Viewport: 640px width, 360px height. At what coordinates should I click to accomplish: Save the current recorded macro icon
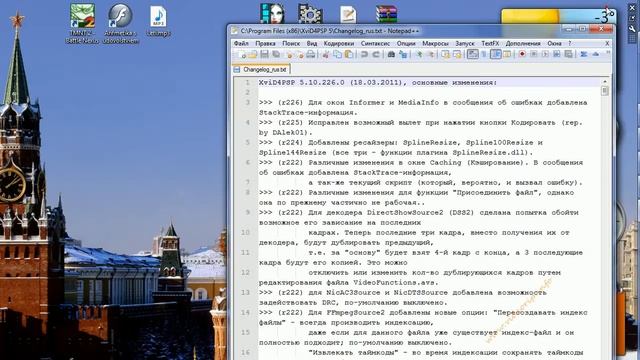(568, 54)
